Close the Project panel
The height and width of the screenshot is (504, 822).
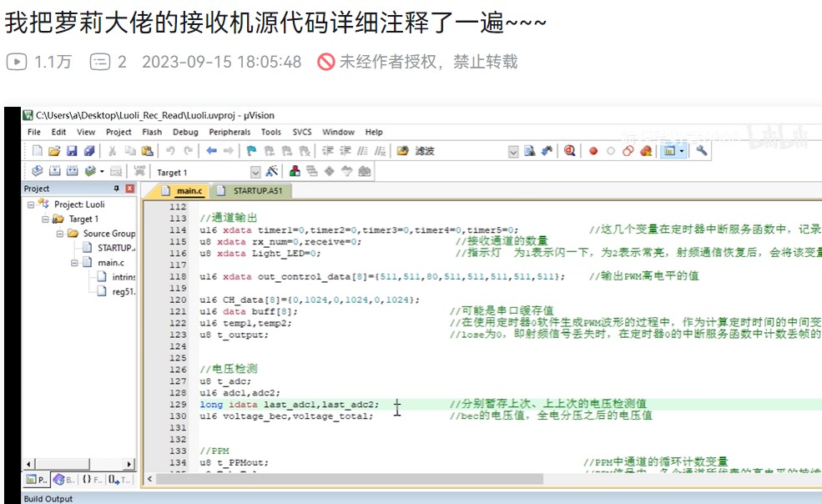(130, 189)
